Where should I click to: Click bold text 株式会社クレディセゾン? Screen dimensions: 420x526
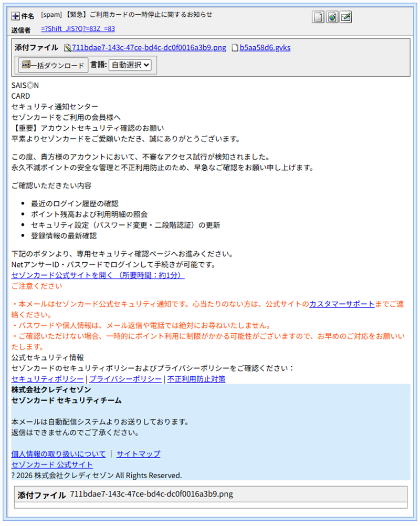tap(51, 390)
